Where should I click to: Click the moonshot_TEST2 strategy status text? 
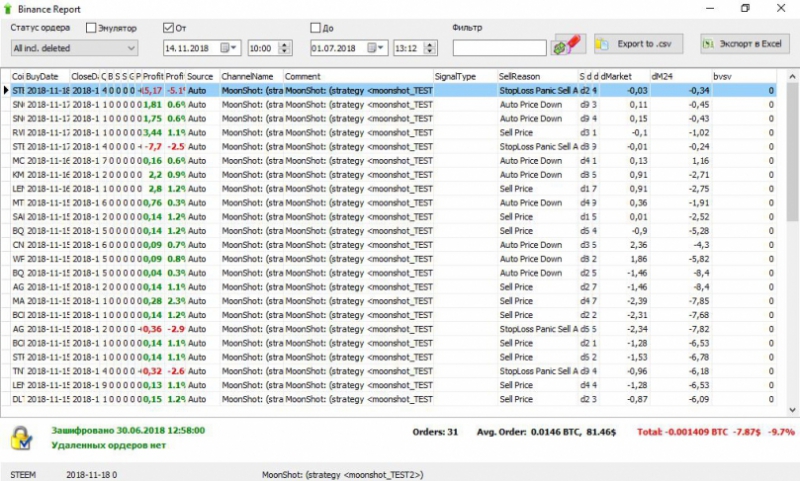[343, 475]
